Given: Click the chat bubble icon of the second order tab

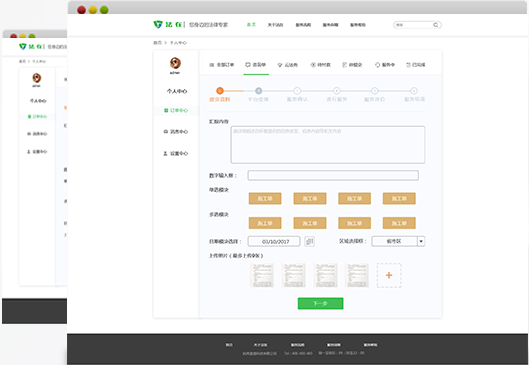Looking at the screenshot, I should coord(248,64).
